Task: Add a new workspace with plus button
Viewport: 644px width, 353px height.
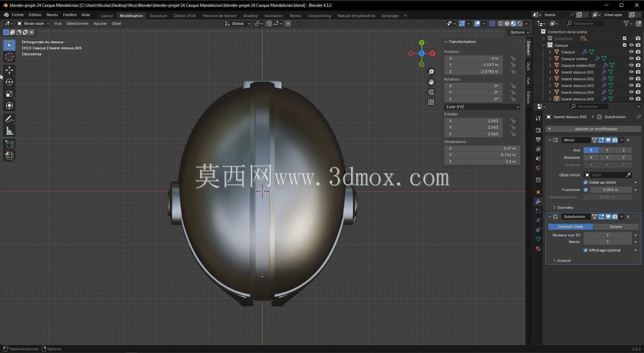Action: click(405, 16)
